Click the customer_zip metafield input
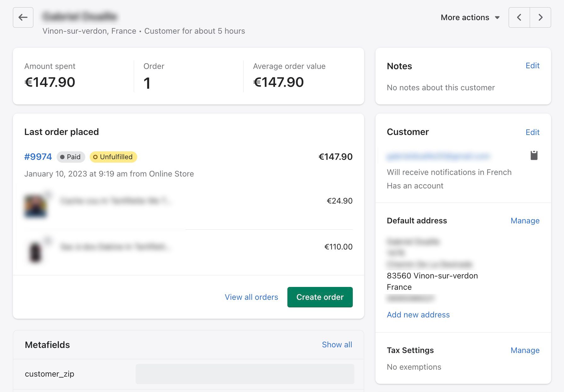 point(245,374)
